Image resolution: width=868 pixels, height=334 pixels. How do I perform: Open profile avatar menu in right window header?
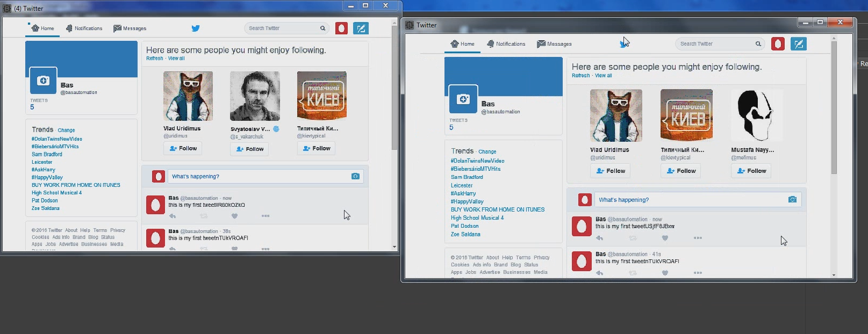(778, 44)
